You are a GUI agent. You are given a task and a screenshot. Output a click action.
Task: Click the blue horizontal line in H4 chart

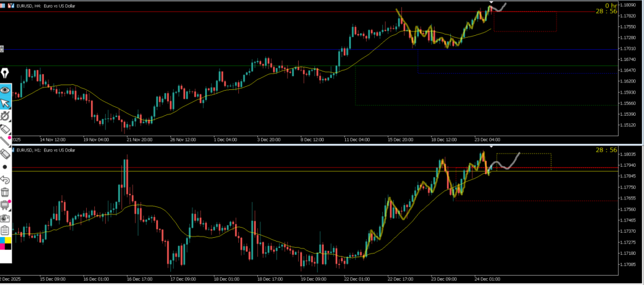click(x=189, y=49)
